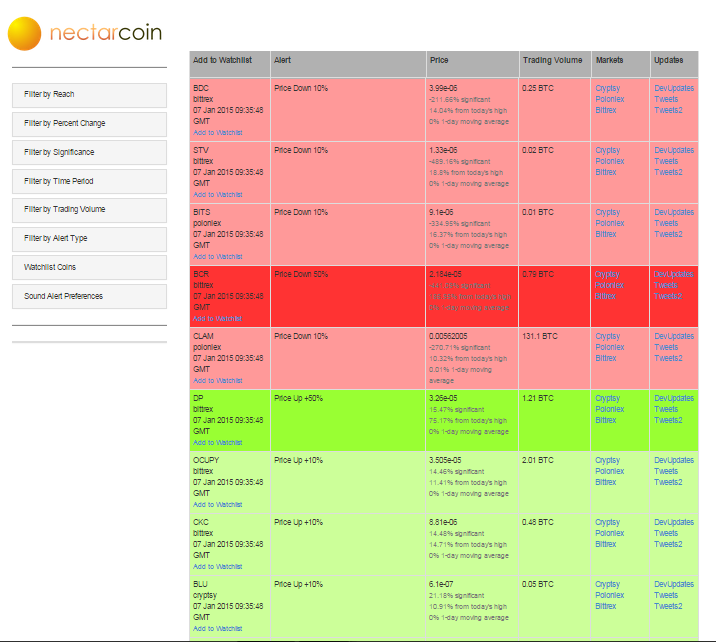
Task: Open Poloniex market for STV
Action: [610, 161]
